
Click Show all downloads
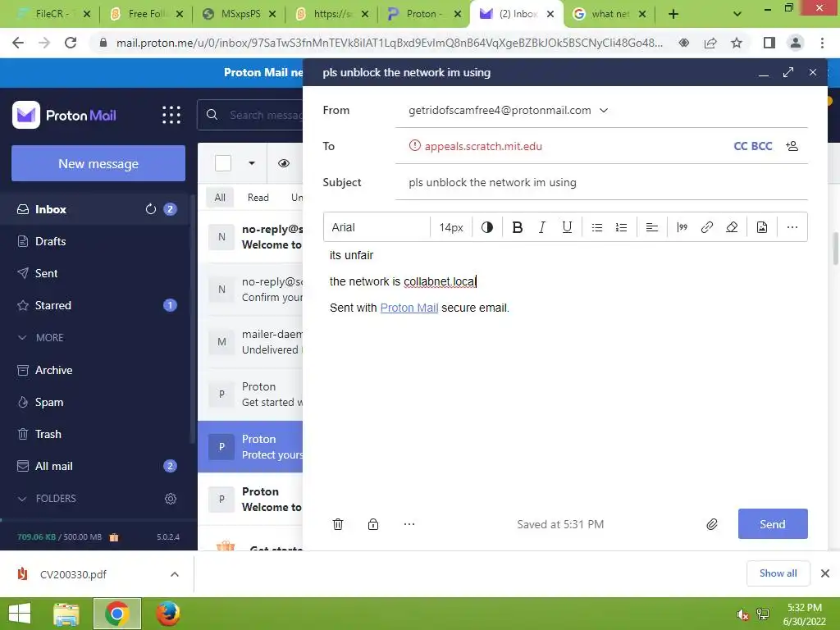(778, 573)
